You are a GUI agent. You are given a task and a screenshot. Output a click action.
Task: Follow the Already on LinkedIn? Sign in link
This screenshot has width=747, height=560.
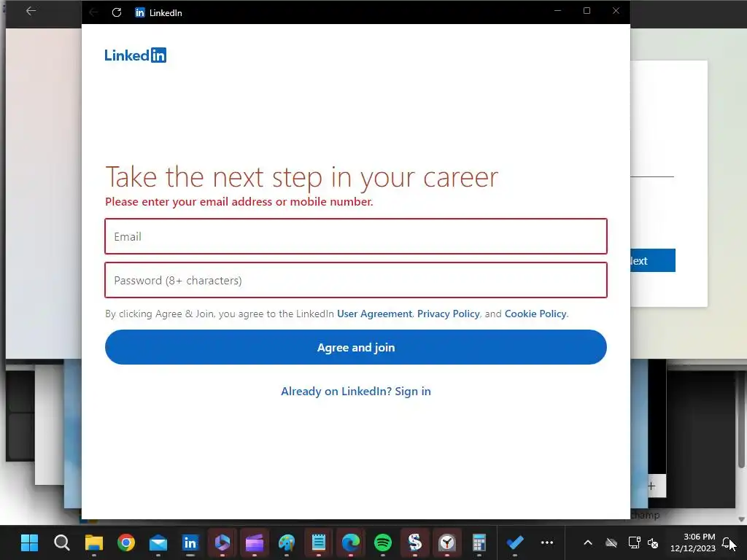pyautogui.click(x=356, y=392)
